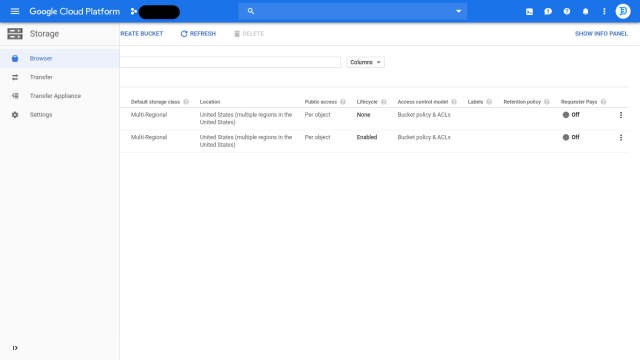Image resolution: width=640 pixels, height=360 pixels.
Task: Select Transfer in the sidebar
Action: 60,77
